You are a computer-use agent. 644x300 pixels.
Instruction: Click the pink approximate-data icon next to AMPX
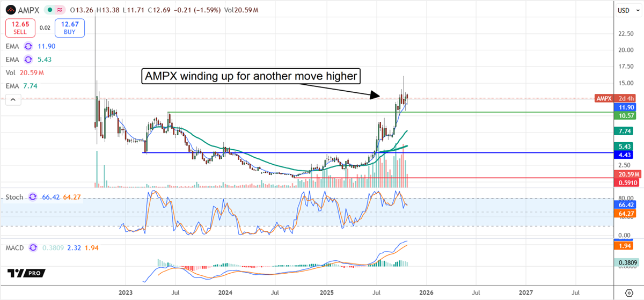pos(59,10)
